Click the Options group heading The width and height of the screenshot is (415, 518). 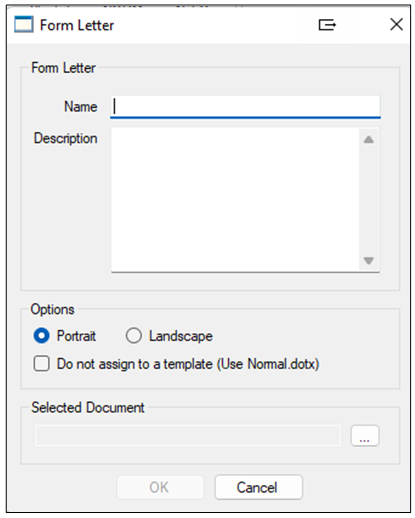pyautogui.click(x=53, y=310)
